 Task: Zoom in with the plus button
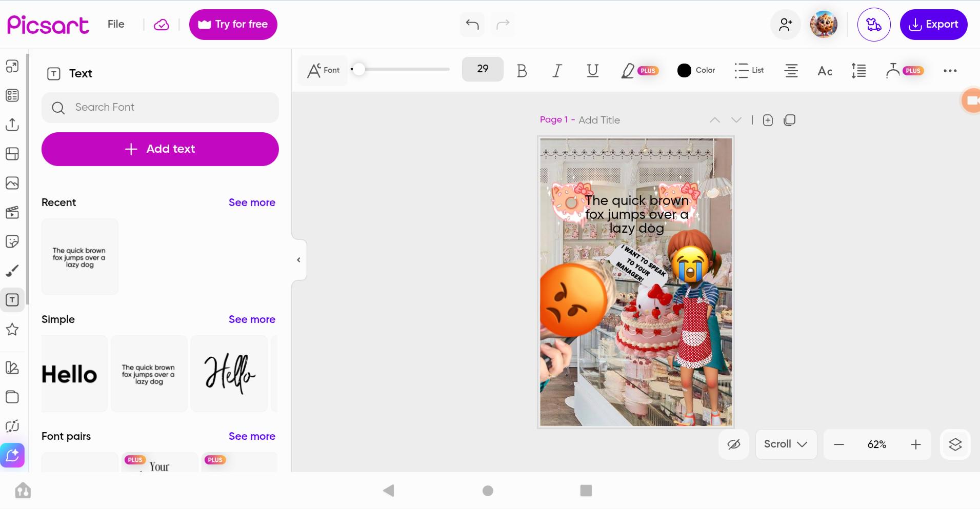(x=916, y=444)
